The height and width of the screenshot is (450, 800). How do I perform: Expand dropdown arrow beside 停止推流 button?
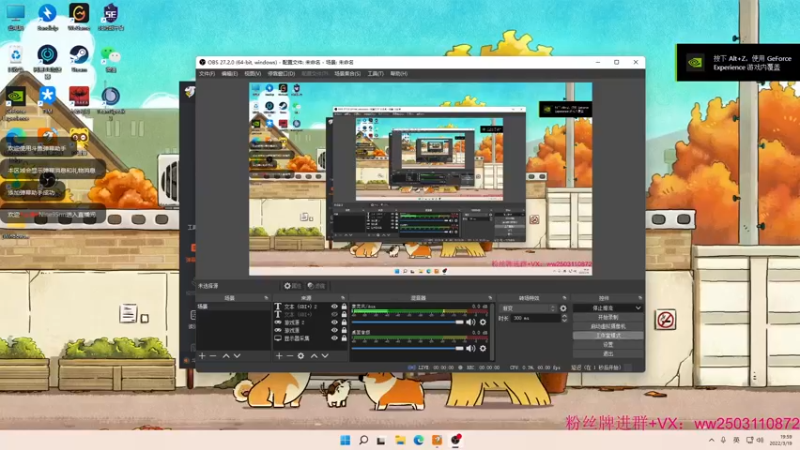[x=638, y=308]
